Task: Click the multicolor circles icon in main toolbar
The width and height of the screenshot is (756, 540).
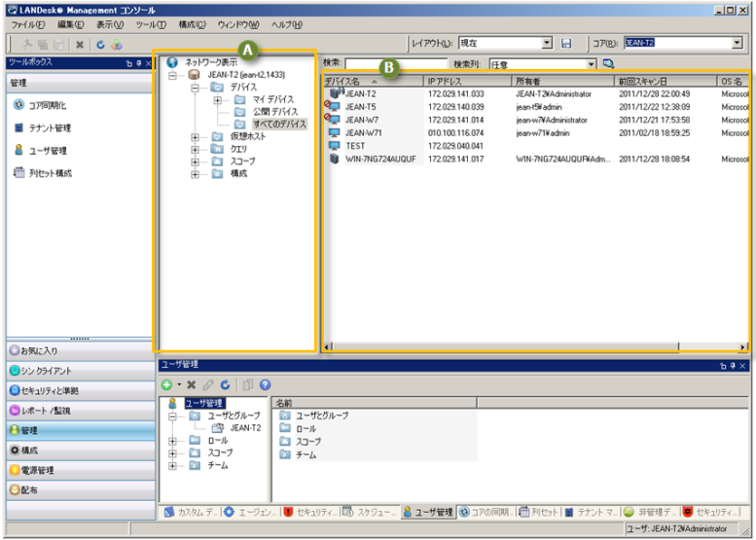Action: (x=116, y=45)
